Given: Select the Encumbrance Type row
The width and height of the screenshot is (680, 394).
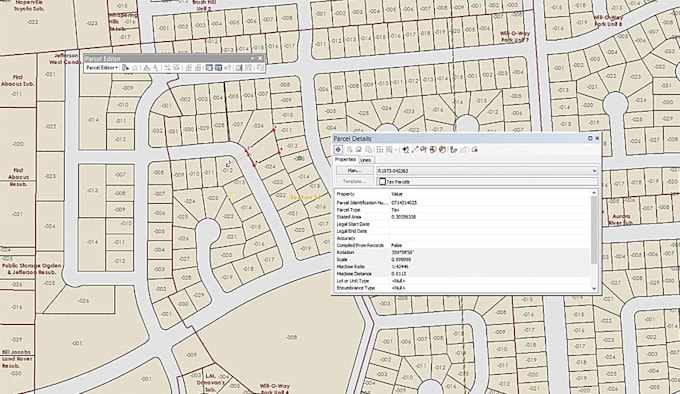Looking at the screenshot, I should pyautogui.click(x=463, y=288).
